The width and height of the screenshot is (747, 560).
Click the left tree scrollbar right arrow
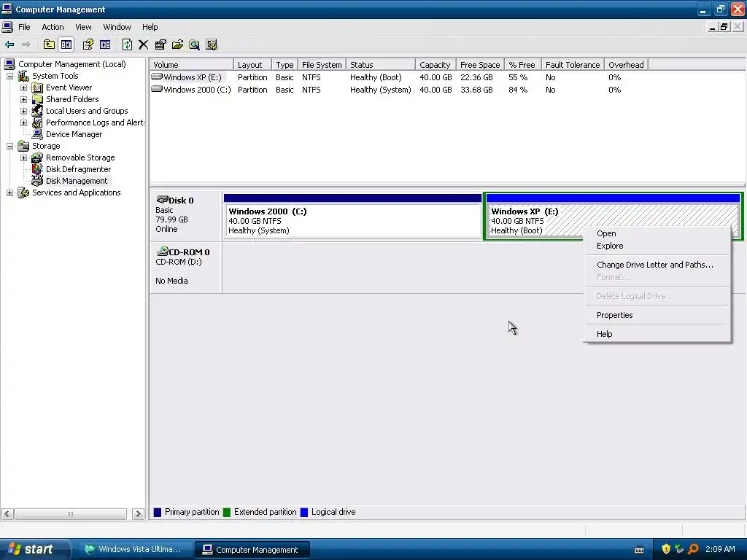point(138,514)
